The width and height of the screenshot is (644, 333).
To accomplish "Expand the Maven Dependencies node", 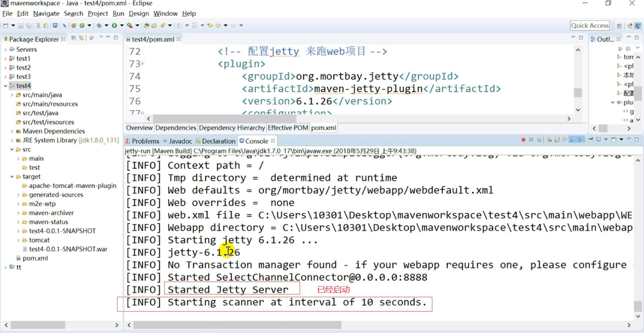I will (12, 131).
